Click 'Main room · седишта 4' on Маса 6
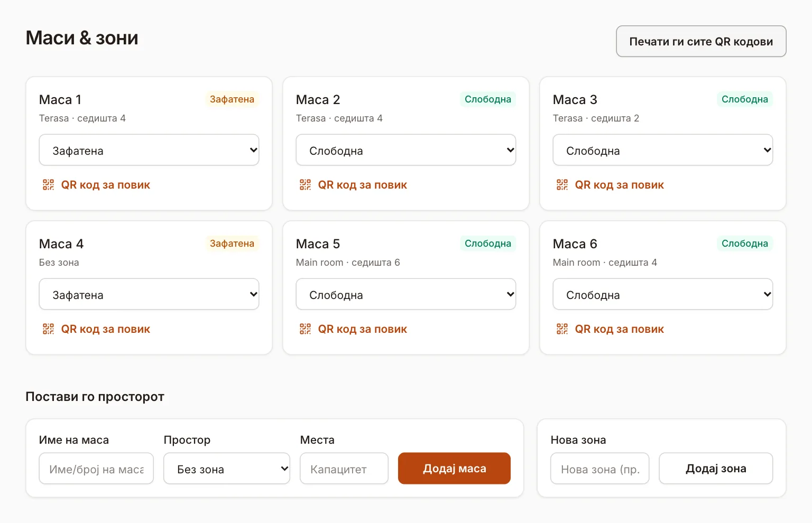This screenshot has width=812, height=523. point(605,263)
